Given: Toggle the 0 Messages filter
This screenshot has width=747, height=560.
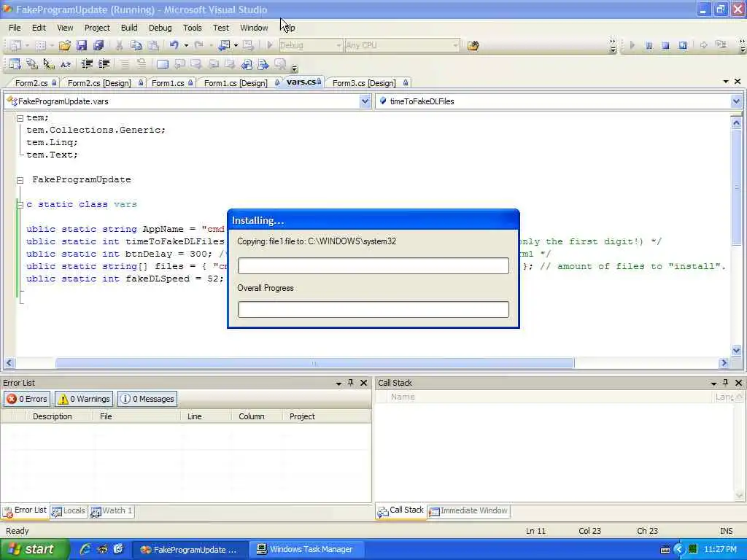Looking at the screenshot, I should [x=147, y=399].
